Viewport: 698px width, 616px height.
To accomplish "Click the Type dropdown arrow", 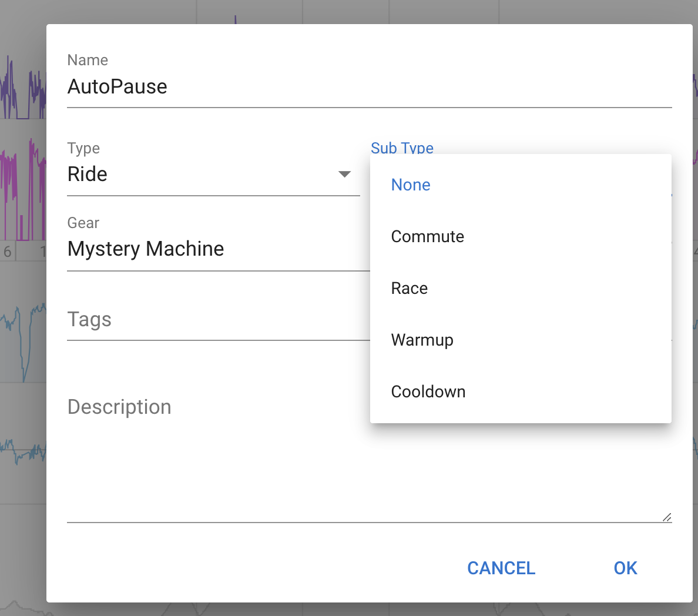I will 344,174.
